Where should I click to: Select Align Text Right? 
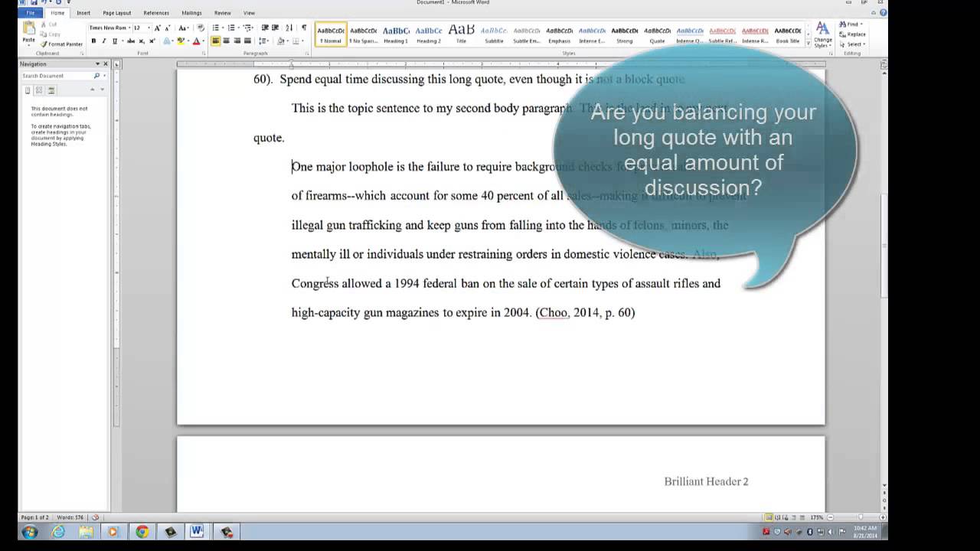[237, 41]
